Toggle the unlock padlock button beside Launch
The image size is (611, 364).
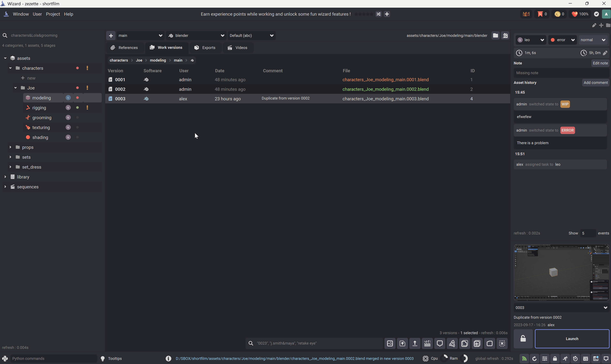pos(523,339)
